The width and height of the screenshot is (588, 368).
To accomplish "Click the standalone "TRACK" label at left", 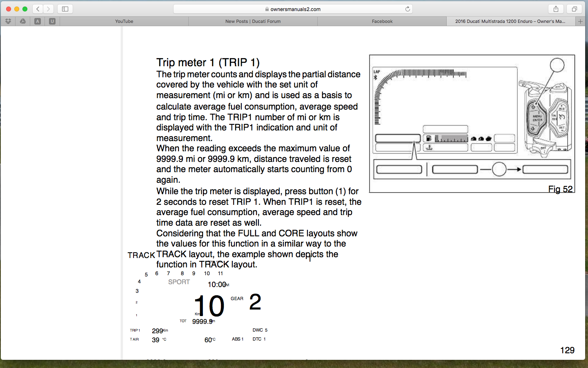I will pos(141,255).
